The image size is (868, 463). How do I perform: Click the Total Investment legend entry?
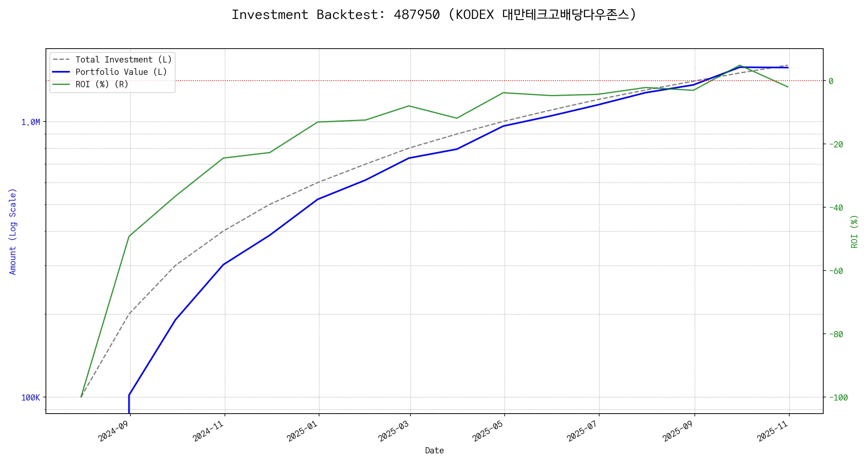pos(123,60)
